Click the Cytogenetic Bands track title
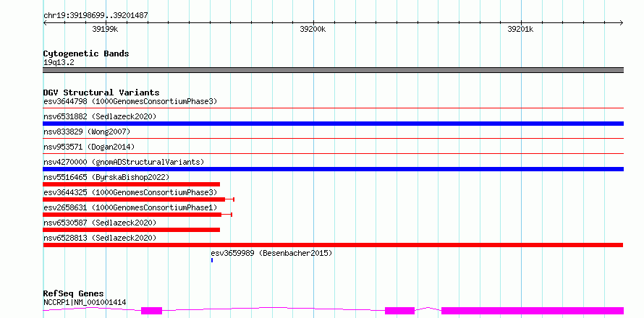Image resolution: width=644 pixels, height=318 pixels. (86, 53)
